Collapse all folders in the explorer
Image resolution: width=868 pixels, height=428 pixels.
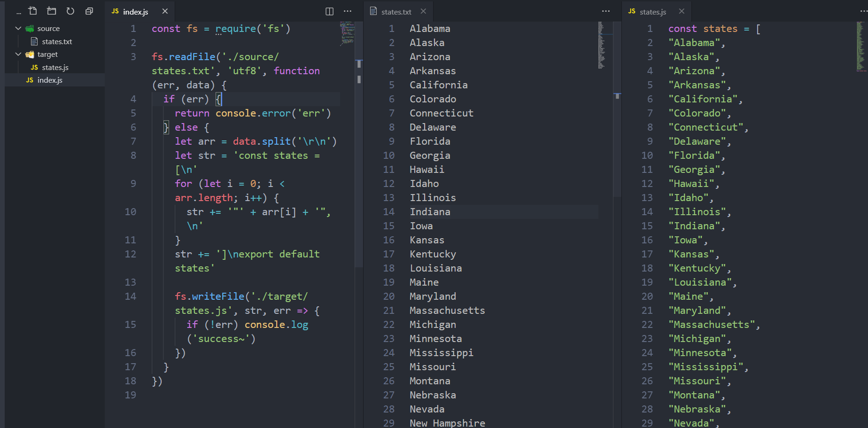(x=89, y=11)
